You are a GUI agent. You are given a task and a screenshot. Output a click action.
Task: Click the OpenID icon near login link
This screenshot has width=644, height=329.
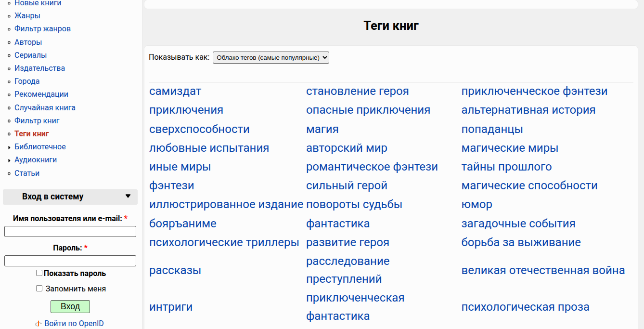39,324
